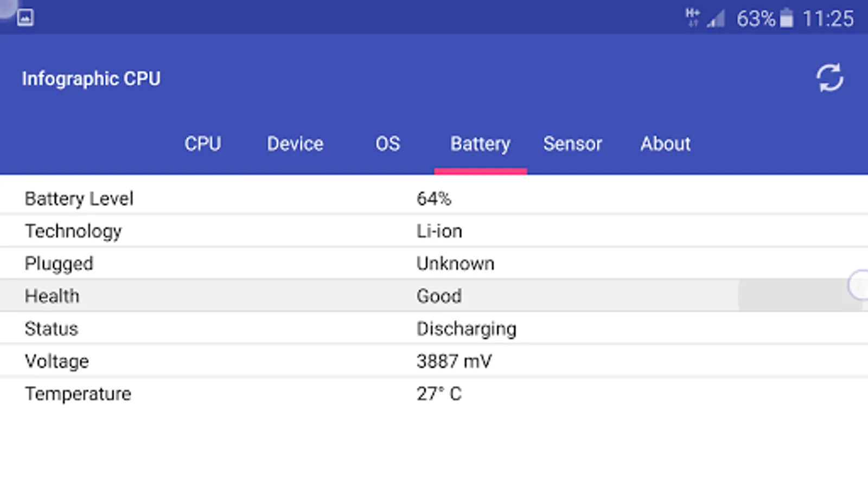Tap the Plugged Unknown row
The image size is (868, 488).
tap(434, 264)
